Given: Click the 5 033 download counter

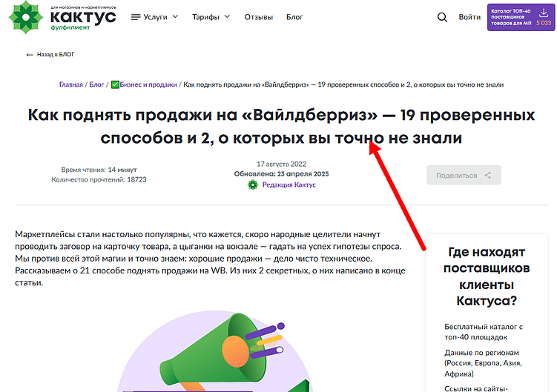Looking at the screenshot, I should click(544, 23).
